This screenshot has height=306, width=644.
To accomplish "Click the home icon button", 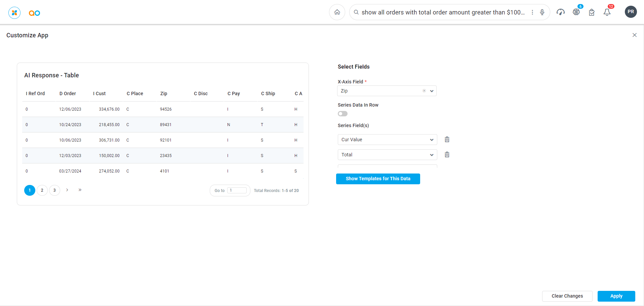I will tap(337, 12).
